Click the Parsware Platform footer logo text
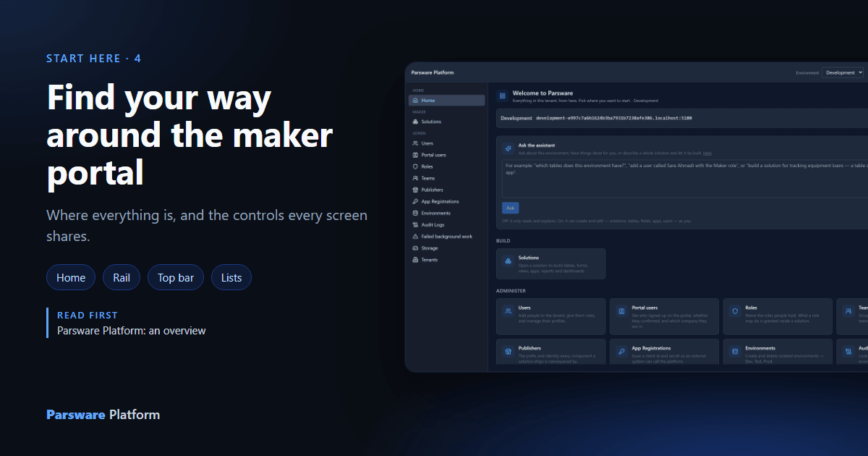This screenshot has height=456, width=868. (x=103, y=415)
